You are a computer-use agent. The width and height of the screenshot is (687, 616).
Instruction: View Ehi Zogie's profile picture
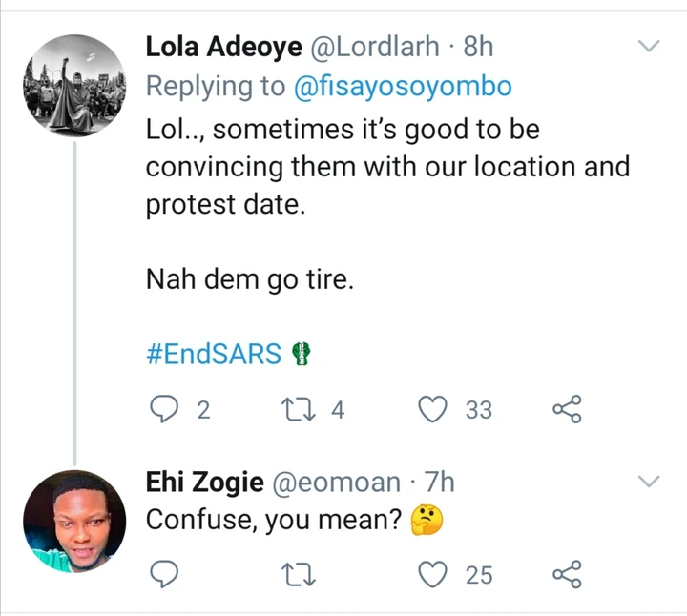click(x=73, y=521)
